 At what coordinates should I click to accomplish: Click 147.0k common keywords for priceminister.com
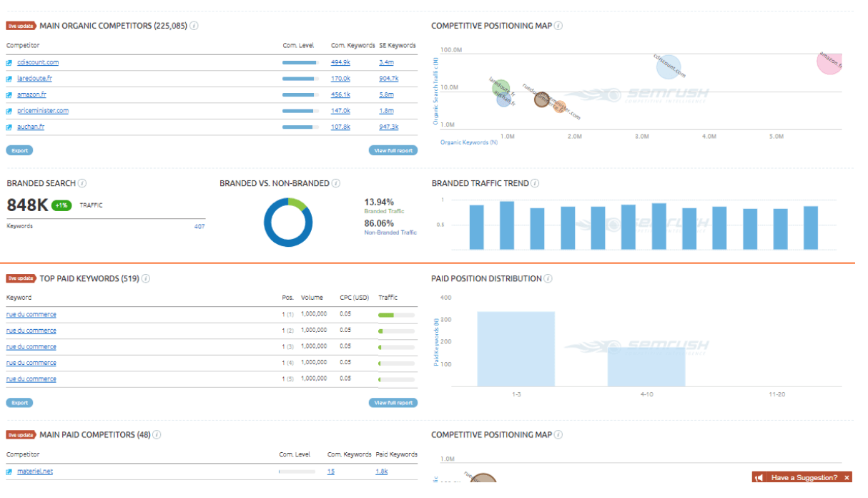pyautogui.click(x=340, y=111)
